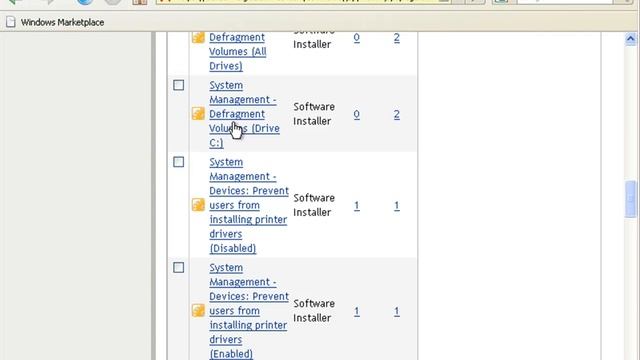Click the Windows Marketplace bookmark page icon
The height and width of the screenshot is (360, 640).
(x=11, y=22)
